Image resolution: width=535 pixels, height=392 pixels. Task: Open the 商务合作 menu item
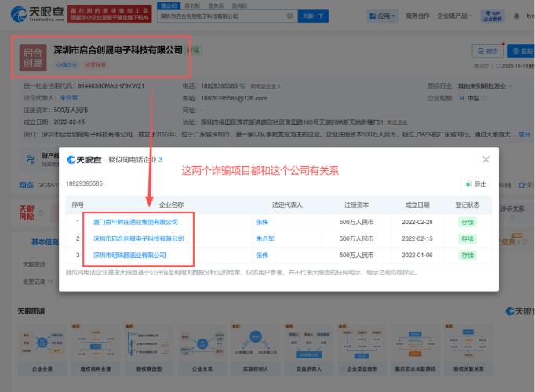pos(417,16)
